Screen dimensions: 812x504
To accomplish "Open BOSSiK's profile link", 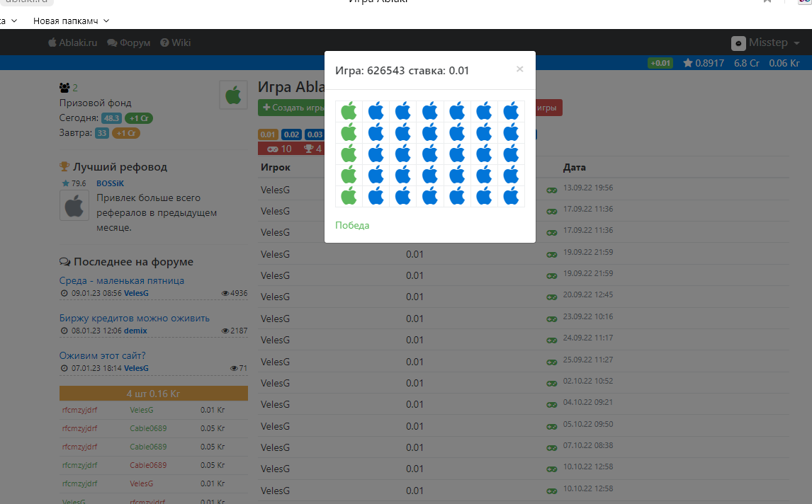I will point(111,183).
